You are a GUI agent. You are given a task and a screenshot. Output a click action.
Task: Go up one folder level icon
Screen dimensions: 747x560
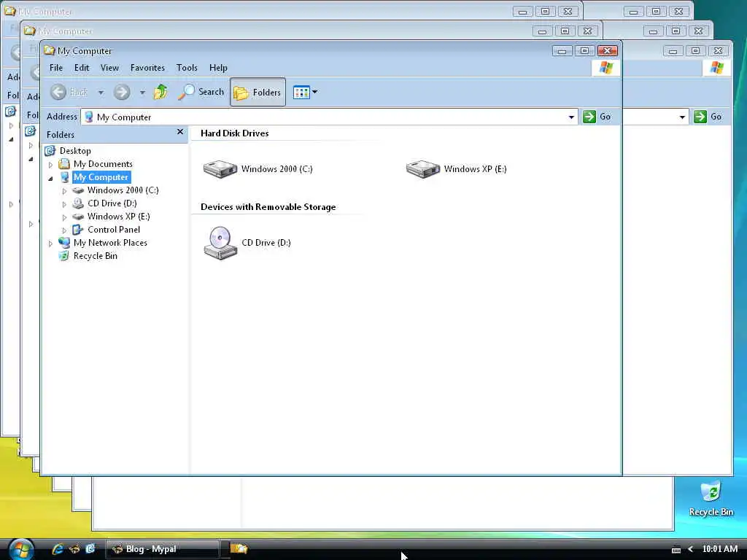[161, 92]
